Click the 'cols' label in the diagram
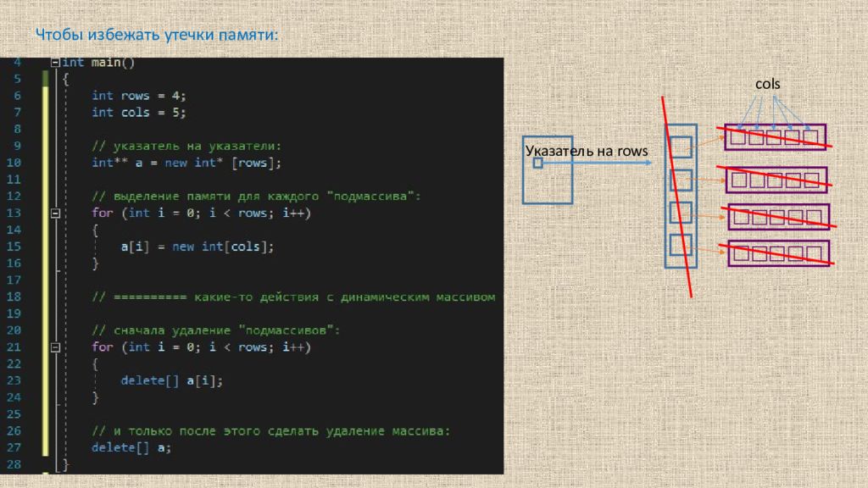This screenshot has height=488, width=868. point(768,84)
